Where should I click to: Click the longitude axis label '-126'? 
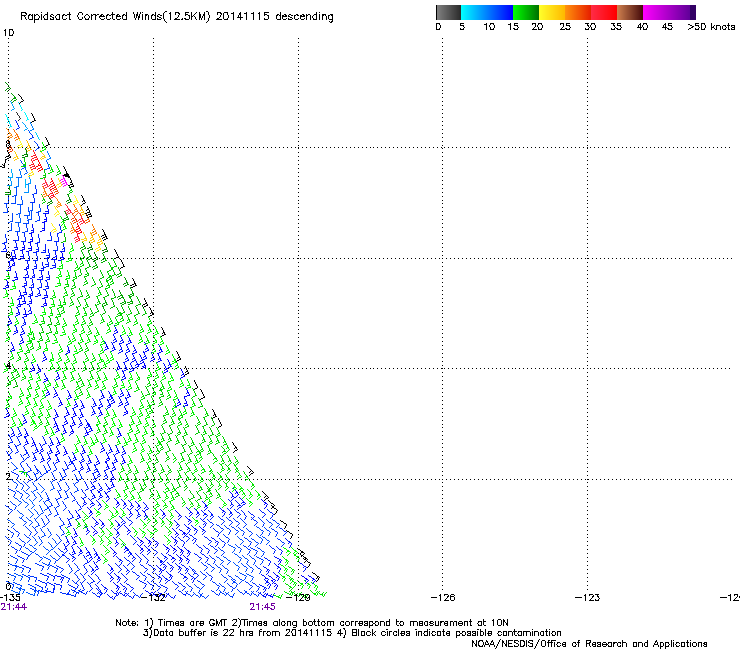[x=443, y=598]
